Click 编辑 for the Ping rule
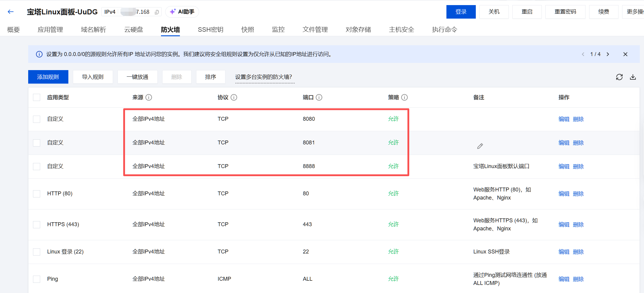Screen dimensions: 644x293 (564, 279)
